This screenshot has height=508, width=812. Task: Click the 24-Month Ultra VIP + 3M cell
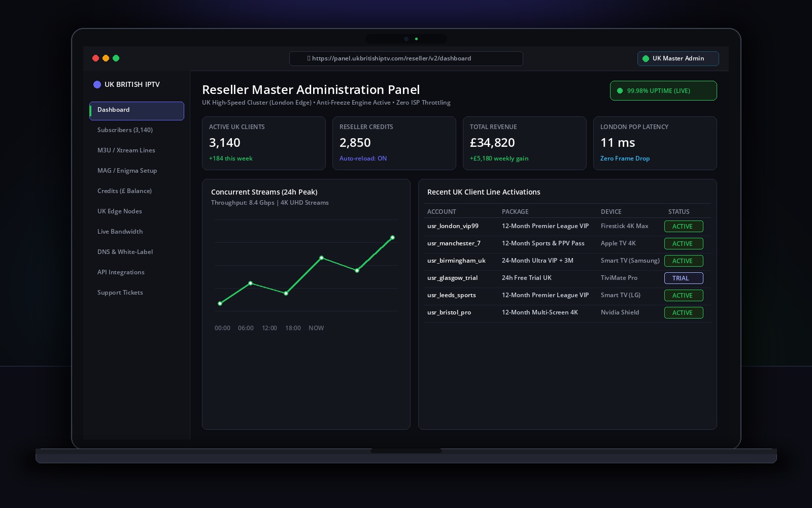coord(537,261)
